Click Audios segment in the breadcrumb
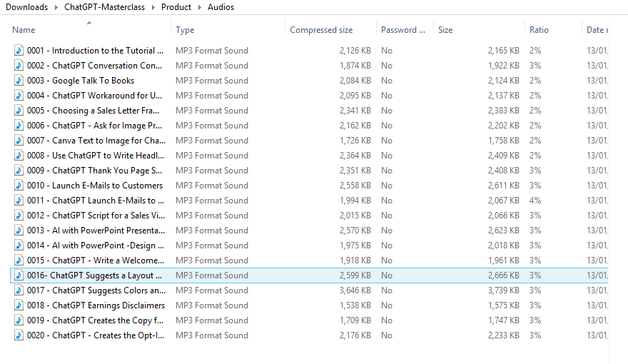Viewport: 628px width, 364px height. coord(221,7)
